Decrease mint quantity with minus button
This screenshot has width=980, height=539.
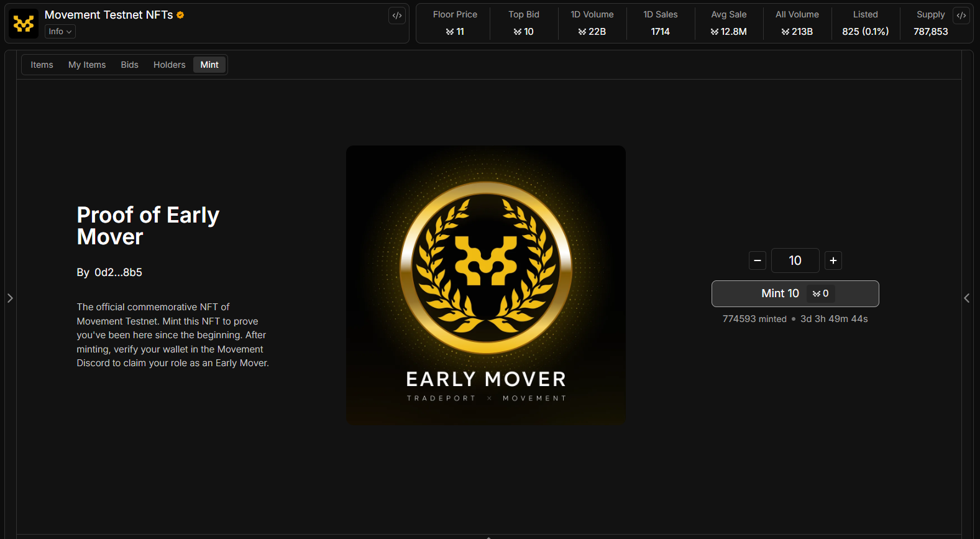pos(757,260)
